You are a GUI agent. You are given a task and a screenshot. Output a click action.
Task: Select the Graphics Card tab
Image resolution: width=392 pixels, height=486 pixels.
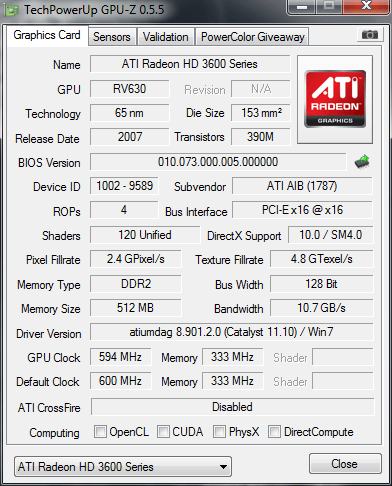[x=47, y=35]
